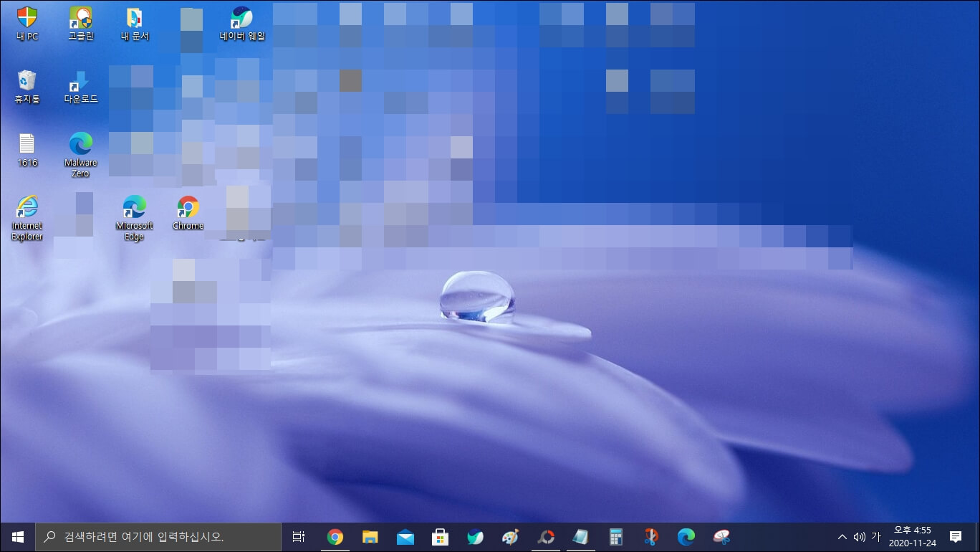Show hidden system tray icons
The height and width of the screenshot is (552, 980).
(842, 537)
